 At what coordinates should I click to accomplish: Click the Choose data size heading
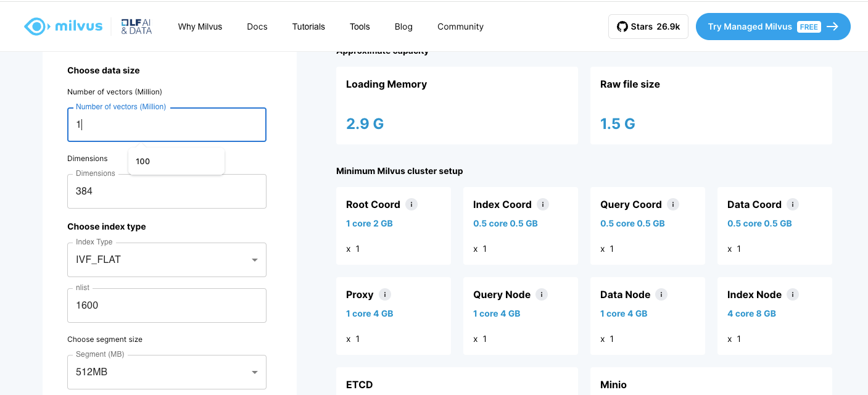[x=104, y=70]
